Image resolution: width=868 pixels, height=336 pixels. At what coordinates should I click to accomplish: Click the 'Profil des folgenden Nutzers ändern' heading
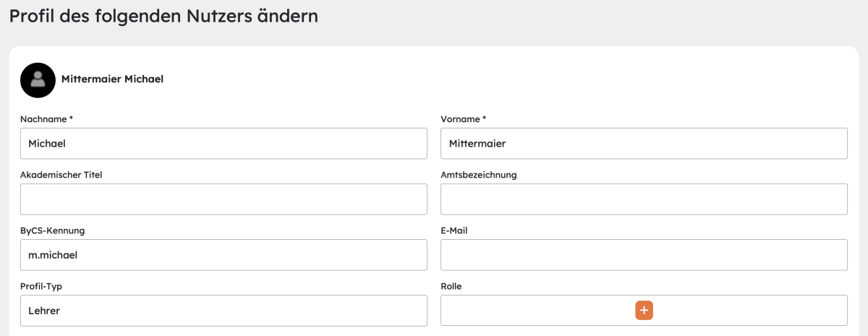[x=163, y=16]
